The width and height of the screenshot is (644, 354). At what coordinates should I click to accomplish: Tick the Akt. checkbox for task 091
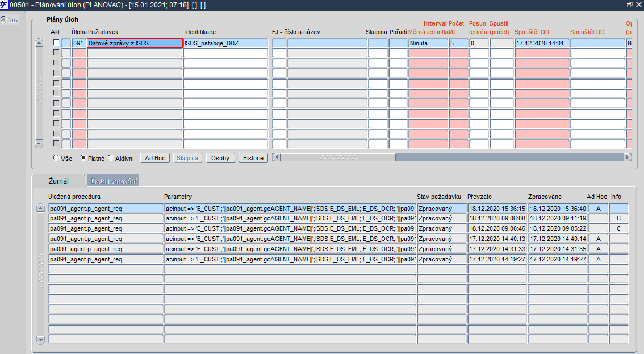click(56, 43)
